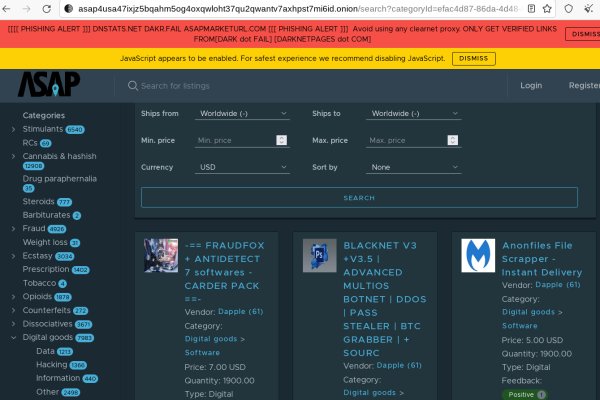Select the Other subcategory
600x400 pixels.
[47, 392]
